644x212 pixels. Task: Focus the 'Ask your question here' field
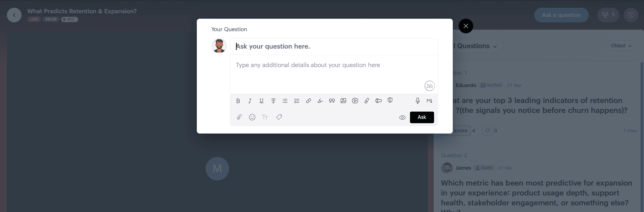point(334,46)
